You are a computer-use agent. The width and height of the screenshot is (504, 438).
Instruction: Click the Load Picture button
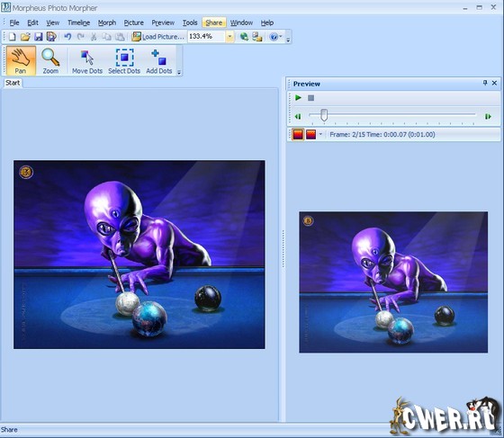tap(158, 37)
